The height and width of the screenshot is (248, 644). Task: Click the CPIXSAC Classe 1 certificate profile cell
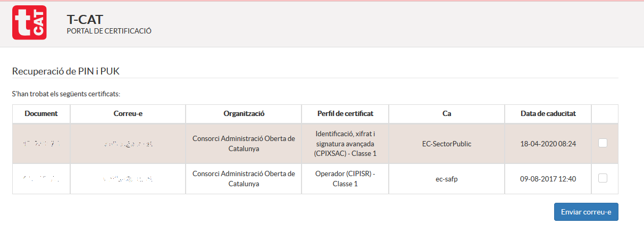345,143
